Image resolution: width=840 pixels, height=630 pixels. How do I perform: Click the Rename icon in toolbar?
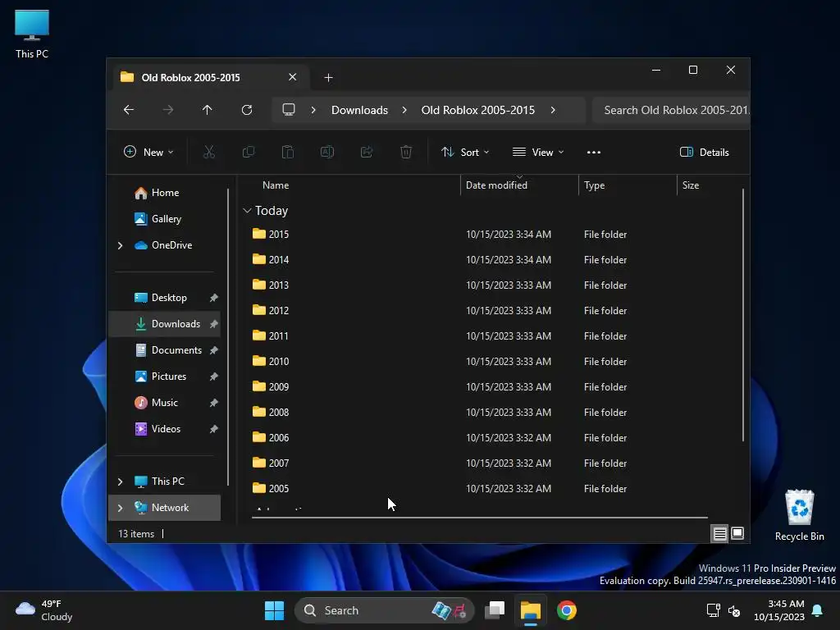(326, 152)
